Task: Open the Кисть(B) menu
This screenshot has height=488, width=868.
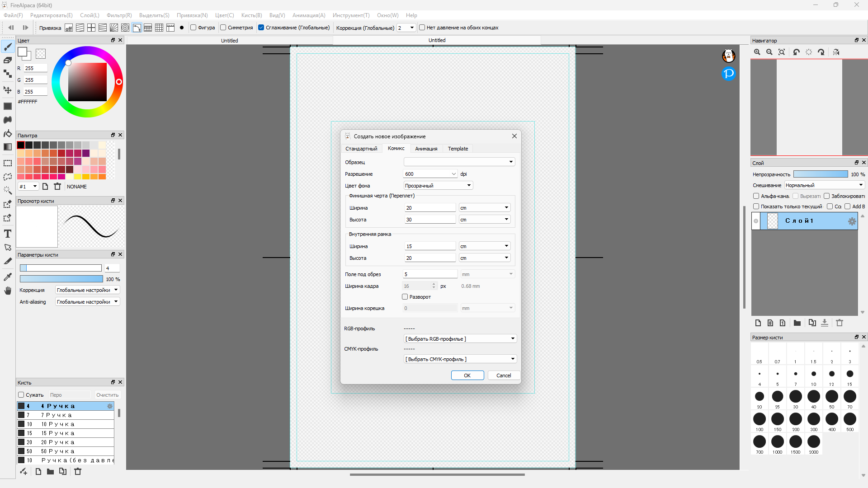Action: point(252,15)
